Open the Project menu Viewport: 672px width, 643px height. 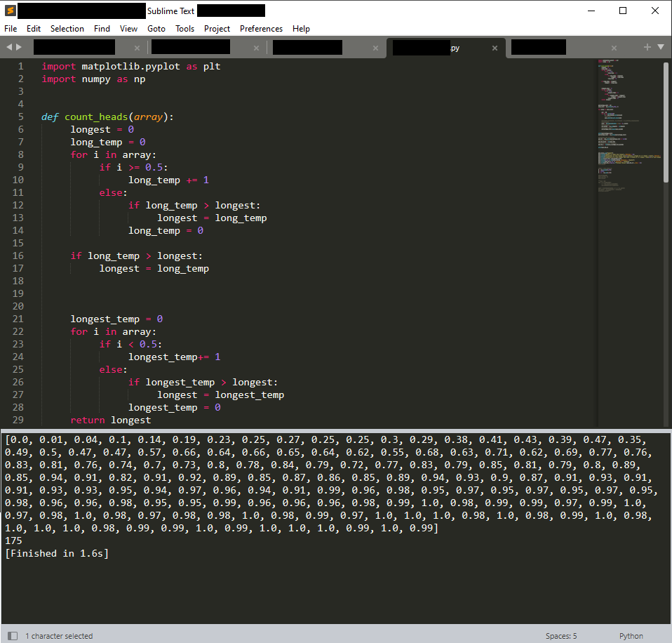(x=217, y=29)
